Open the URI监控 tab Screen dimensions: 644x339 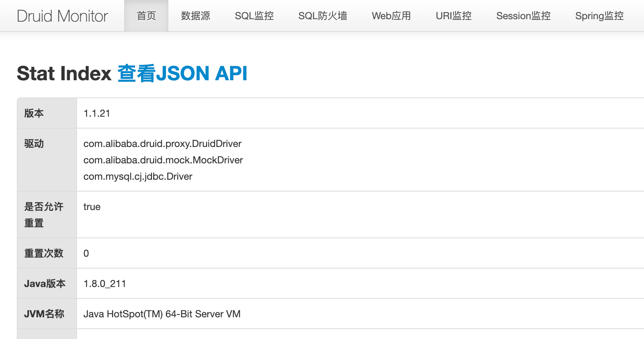coord(454,16)
